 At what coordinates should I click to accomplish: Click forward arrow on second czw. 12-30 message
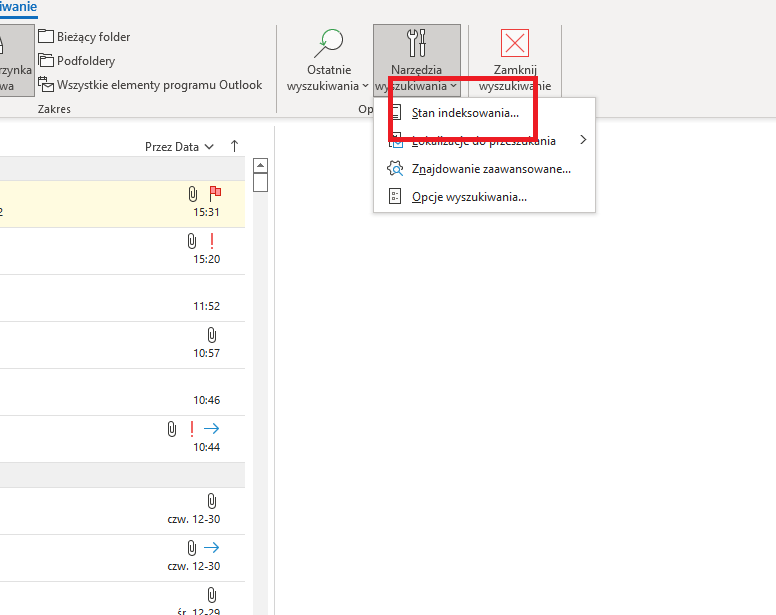tap(211, 547)
